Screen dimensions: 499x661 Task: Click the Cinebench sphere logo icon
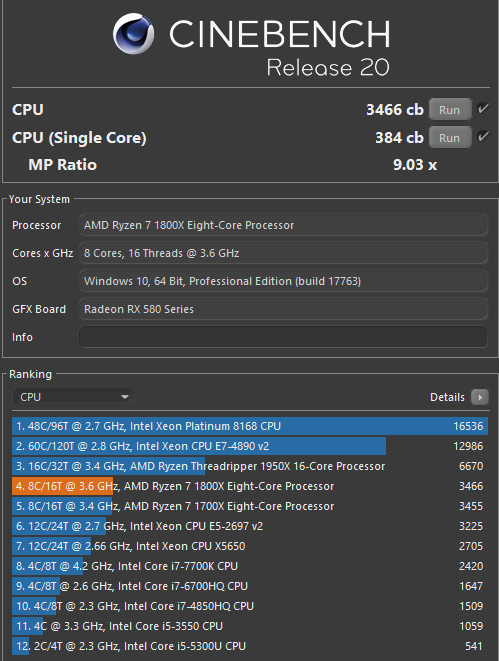[133, 33]
